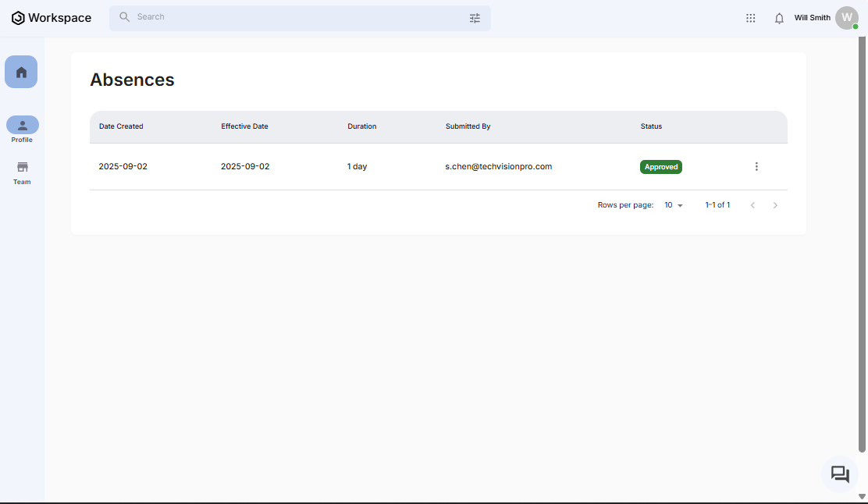Click inside the Search input field
This screenshot has width=868, height=504.
[297, 17]
